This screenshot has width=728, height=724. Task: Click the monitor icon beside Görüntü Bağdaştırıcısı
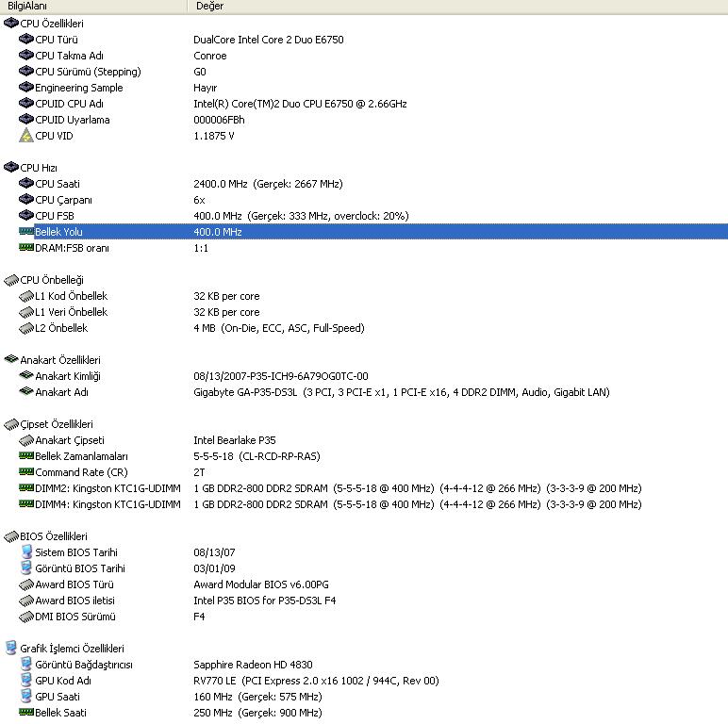click(26, 665)
